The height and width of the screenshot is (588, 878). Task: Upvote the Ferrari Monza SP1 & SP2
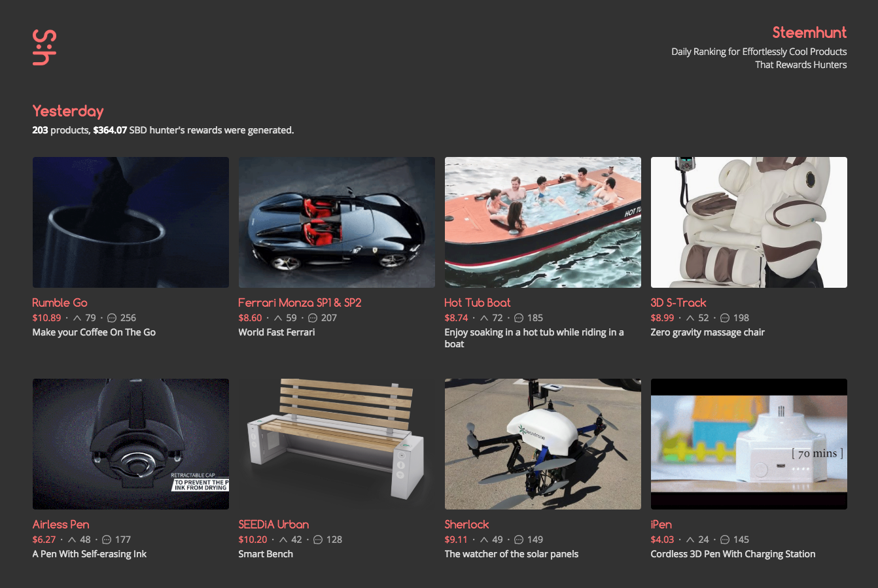[278, 318]
